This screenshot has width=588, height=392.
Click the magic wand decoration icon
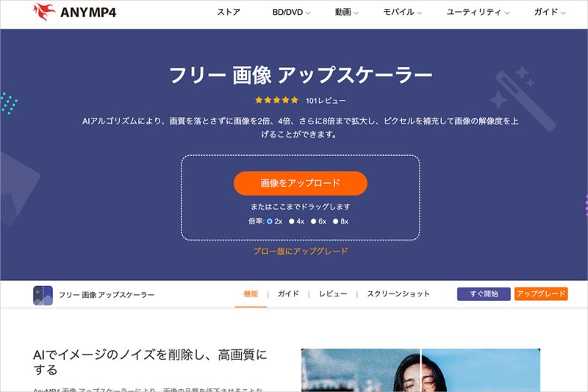click(523, 99)
